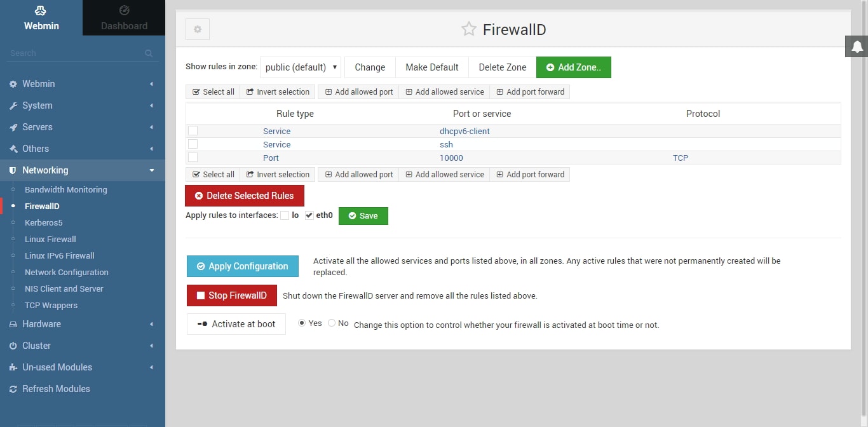Expand the Others sidebar category
The height and width of the screenshot is (427, 868).
coord(83,149)
